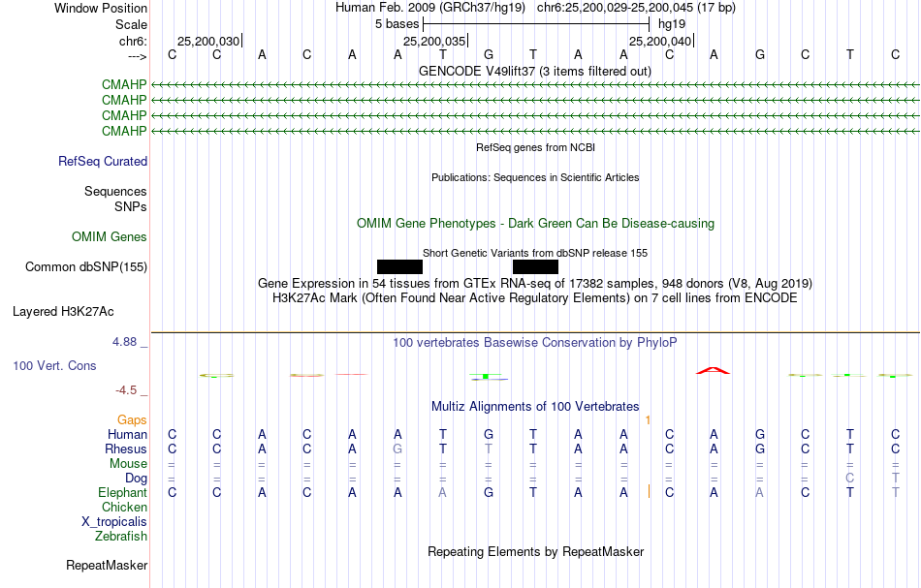Viewport: 921px width, 588px height.
Task: Click 'Short Genetic Variants from dbSNP release 155'
Action: coord(535,253)
